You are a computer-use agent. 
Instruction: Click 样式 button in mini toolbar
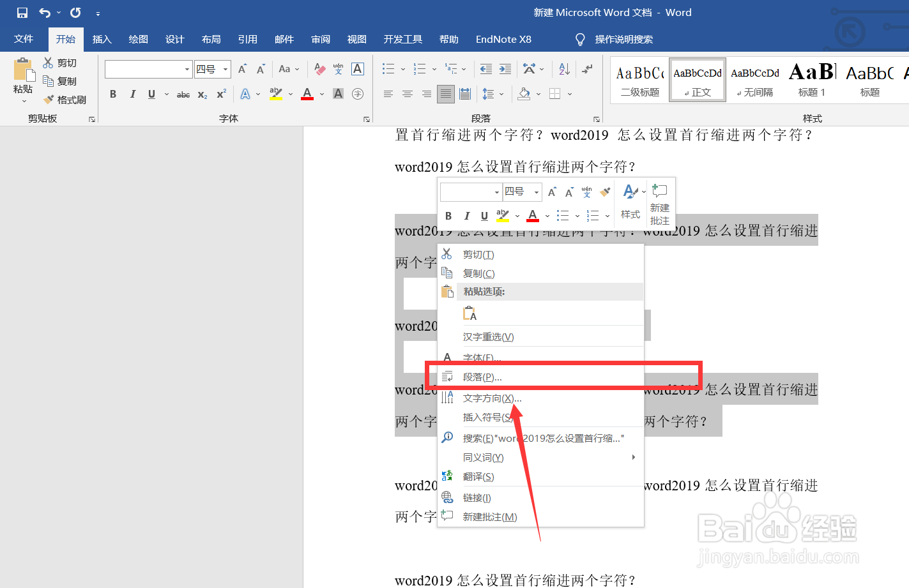[630, 204]
